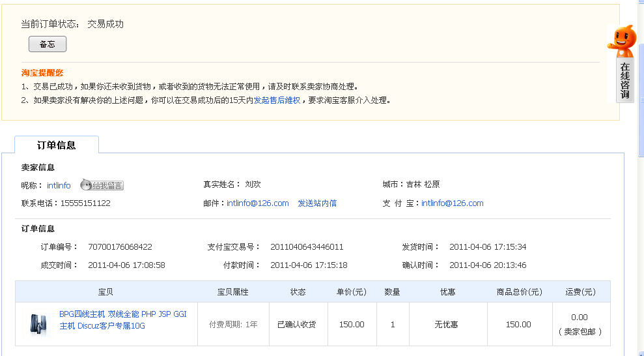
Task: Click the Alipay account link after 支付宝
Action: coord(452,203)
